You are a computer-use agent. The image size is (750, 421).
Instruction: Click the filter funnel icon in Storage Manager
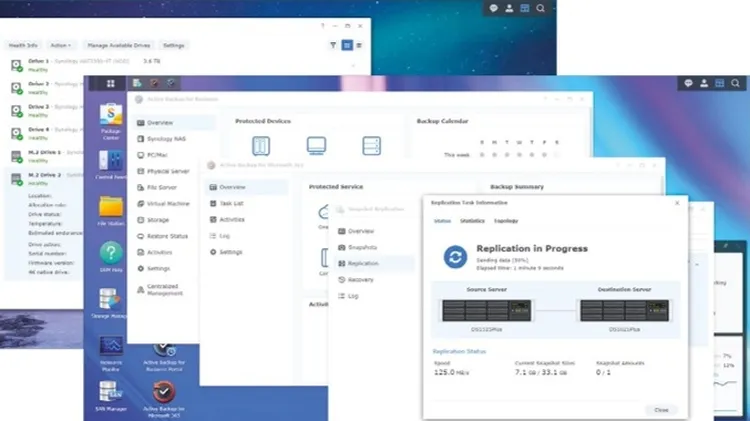[x=333, y=45]
